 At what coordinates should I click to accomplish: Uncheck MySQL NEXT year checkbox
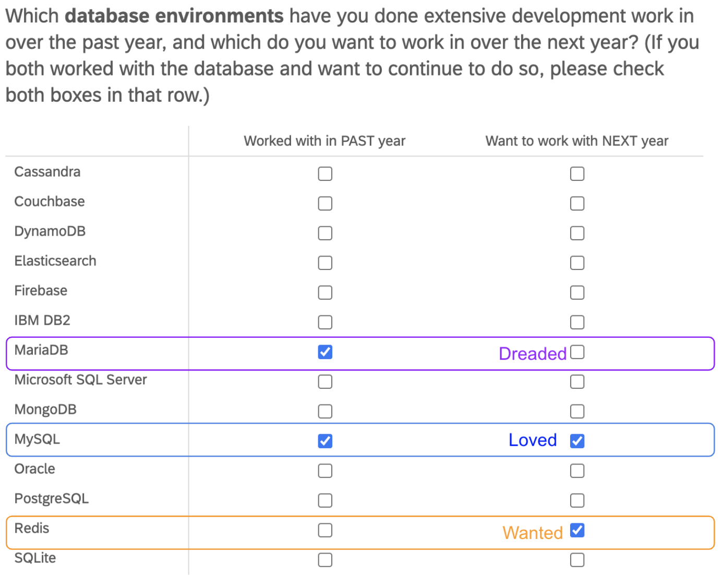click(x=577, y=441)
